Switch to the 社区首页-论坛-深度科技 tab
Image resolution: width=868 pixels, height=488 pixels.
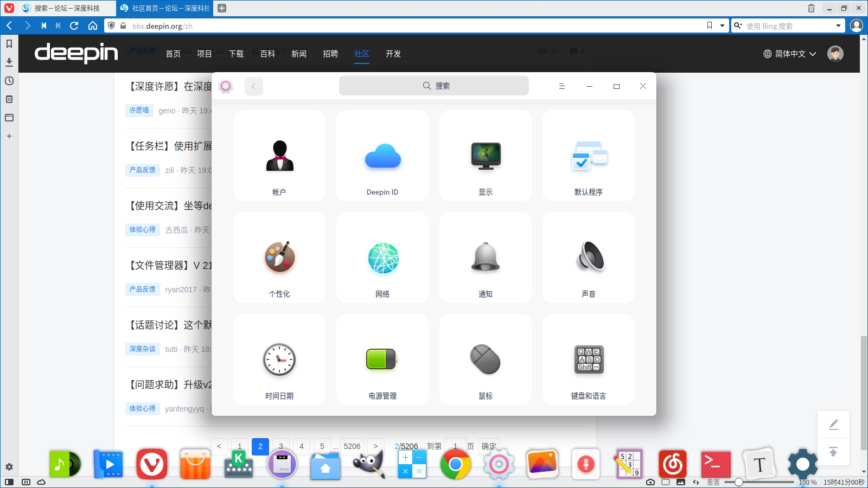pos(165,8)
